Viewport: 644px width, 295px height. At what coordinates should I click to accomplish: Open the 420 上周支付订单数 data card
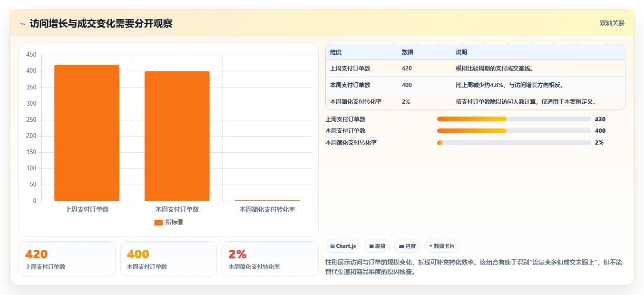pyautogui.click(x=67, y=259)
